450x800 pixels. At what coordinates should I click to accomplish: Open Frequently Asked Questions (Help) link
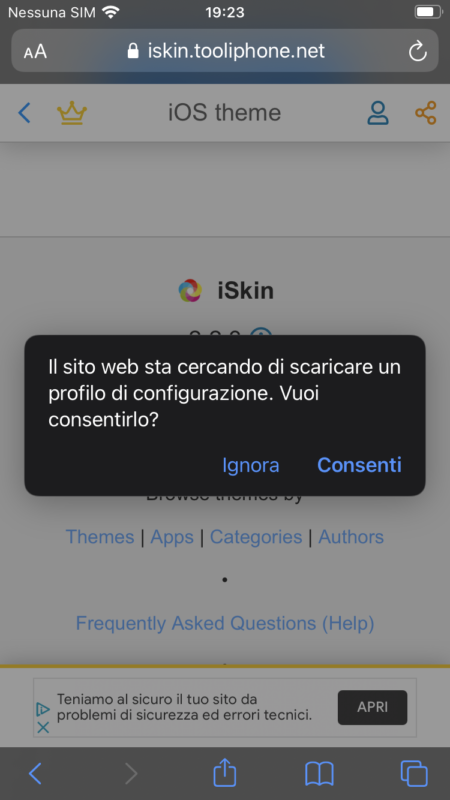(x=225, y=623)
